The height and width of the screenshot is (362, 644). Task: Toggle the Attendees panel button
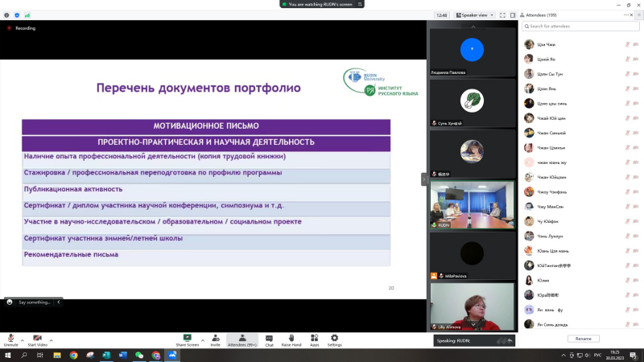242,339
